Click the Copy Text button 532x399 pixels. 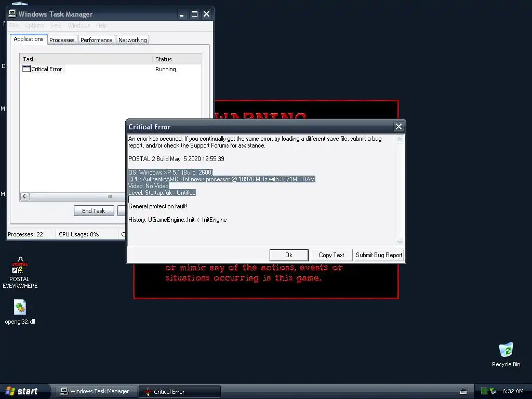tap(331, 255)
